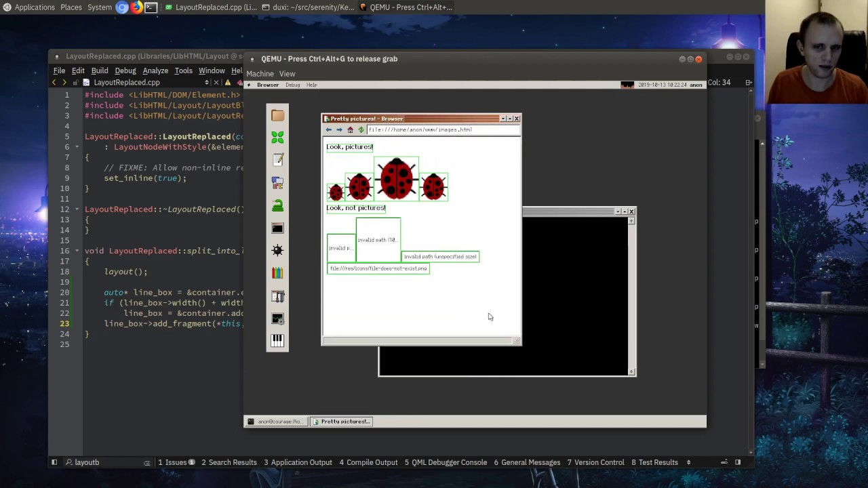Viewport: 868px width, 488px height.
Task: Go forward in Serenity Browser
Action: [x=339, y=129]
